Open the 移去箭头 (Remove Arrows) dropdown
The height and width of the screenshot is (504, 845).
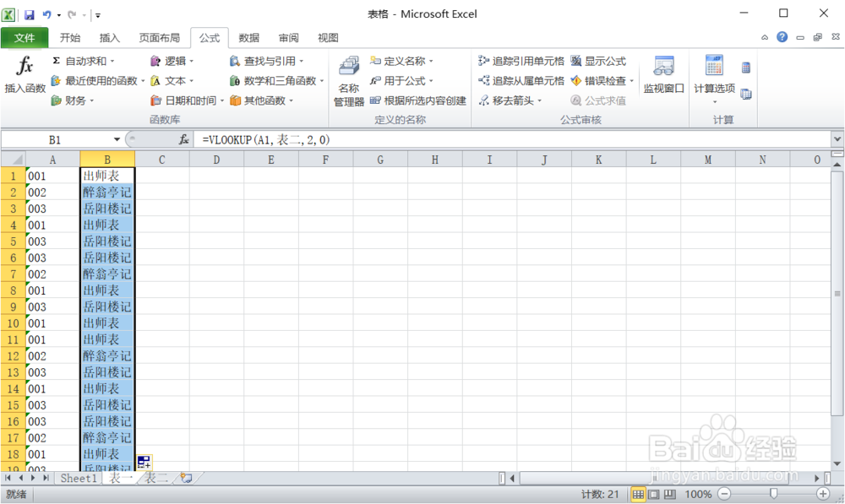coord(532,100)
